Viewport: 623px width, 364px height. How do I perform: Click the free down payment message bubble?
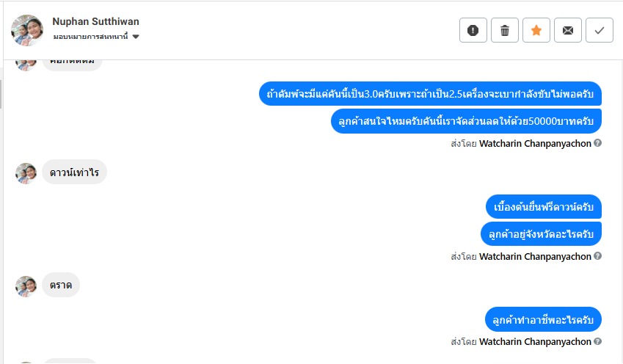pos(544,206)
